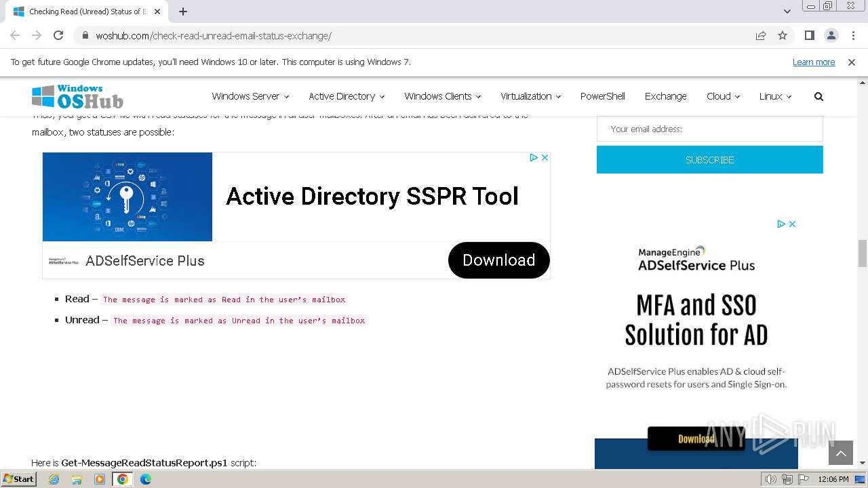Click the scroll-to-top arrow button
The image size is (868, 488).
coord(841,453)
